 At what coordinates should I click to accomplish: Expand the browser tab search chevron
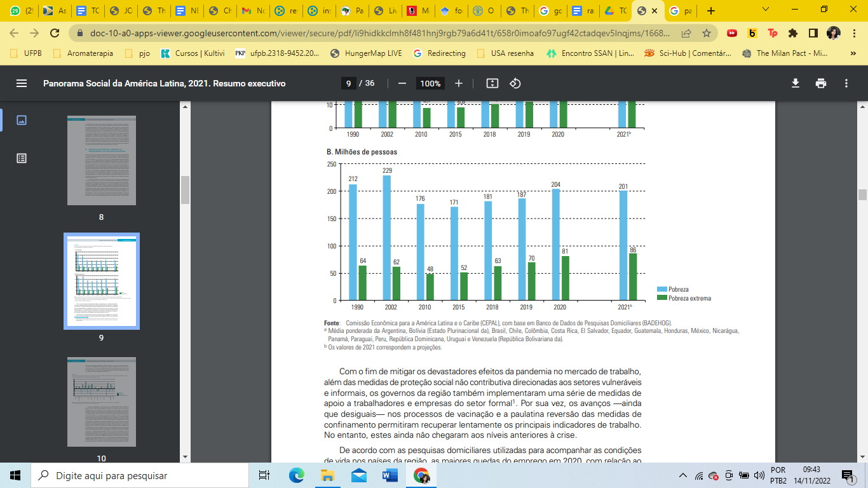tap(765, 10)
